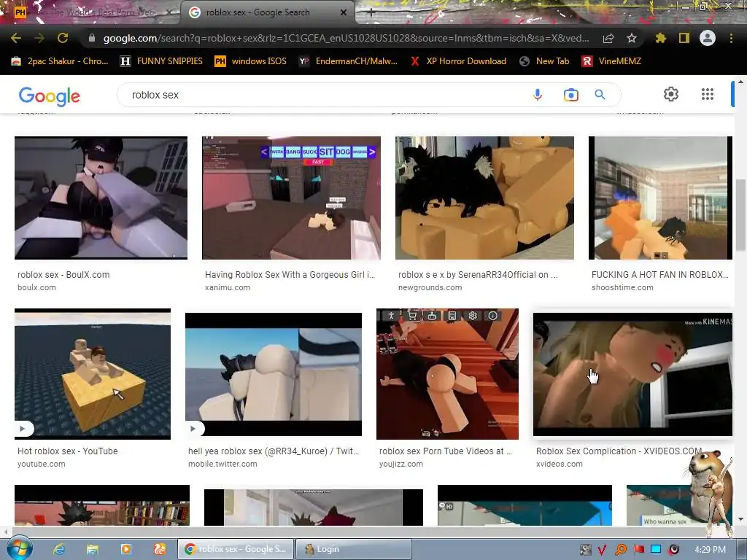Click the browser forward arrow
Screen dimensions: 747x560
(39, 38)
